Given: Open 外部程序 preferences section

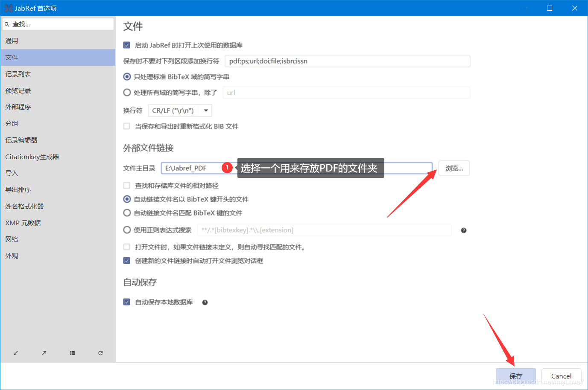Looking at the screenshot, I should (58, 107).
